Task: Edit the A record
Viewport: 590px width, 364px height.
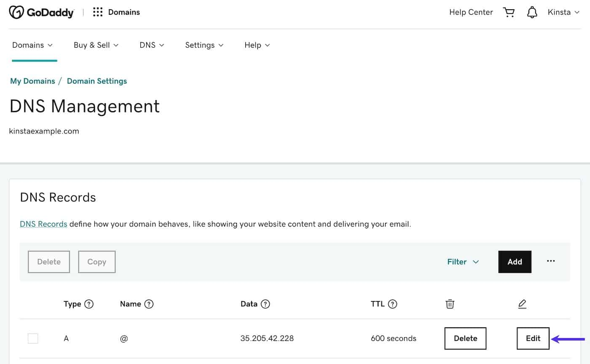Action: point(533,338)
